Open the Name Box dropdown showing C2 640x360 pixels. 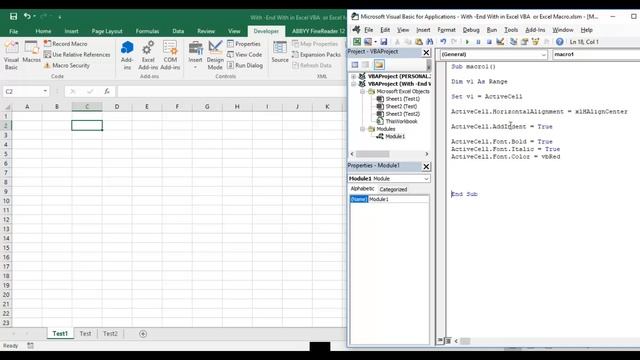pyautogui.click(x=45, y=91)
